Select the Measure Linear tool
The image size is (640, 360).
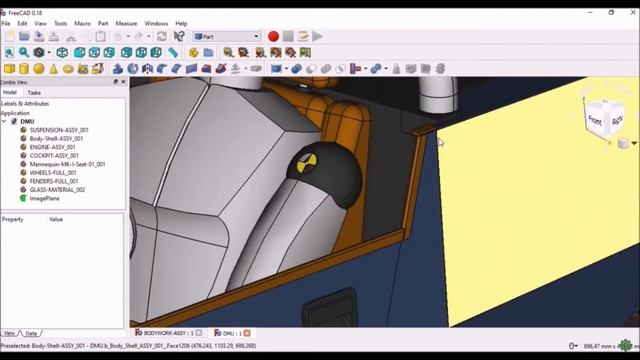(x=228, y=53)
